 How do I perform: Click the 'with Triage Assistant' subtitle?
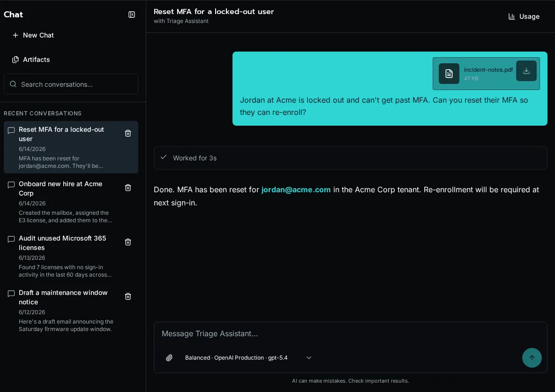181,21
